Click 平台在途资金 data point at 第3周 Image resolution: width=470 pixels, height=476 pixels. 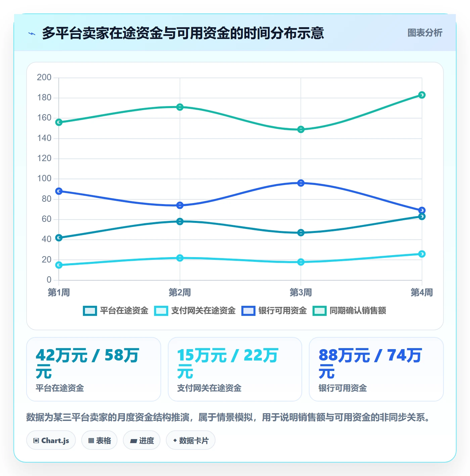[301, 233]
